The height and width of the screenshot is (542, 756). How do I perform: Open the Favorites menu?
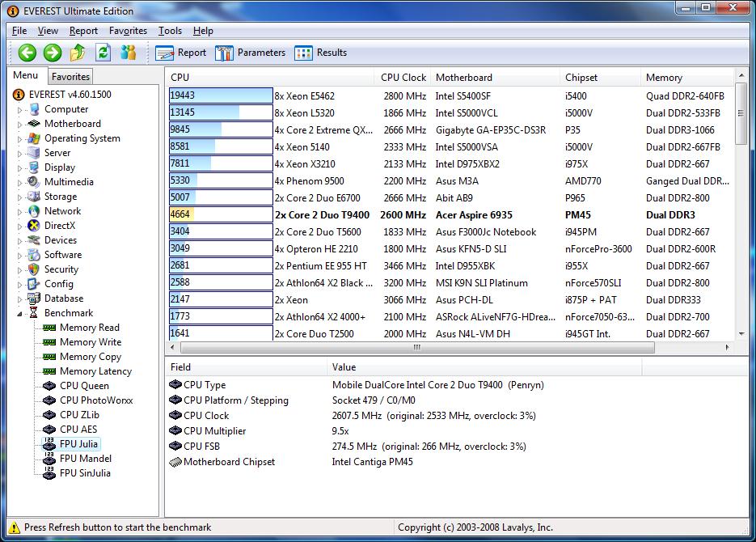pyautogui.click(x=128, y=31)
